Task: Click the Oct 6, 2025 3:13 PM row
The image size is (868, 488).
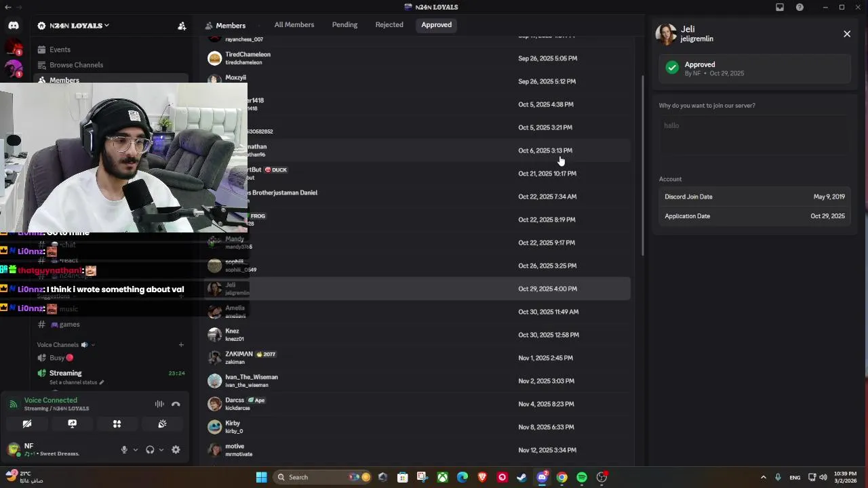Action: [x=417, y=150]
